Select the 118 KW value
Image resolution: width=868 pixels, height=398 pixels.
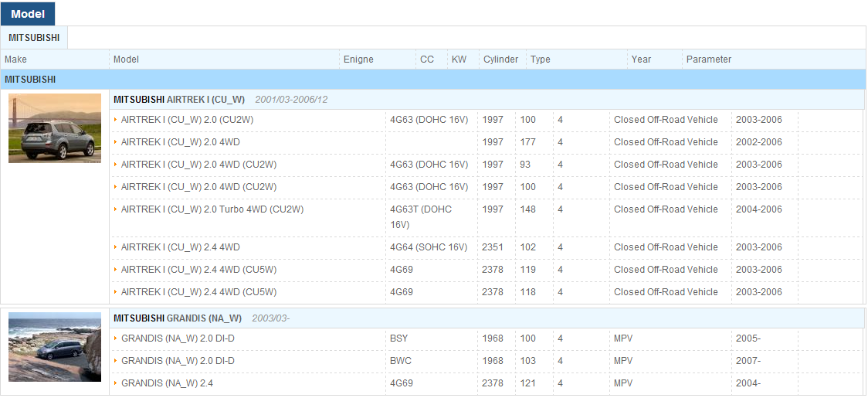click(528, 292)
